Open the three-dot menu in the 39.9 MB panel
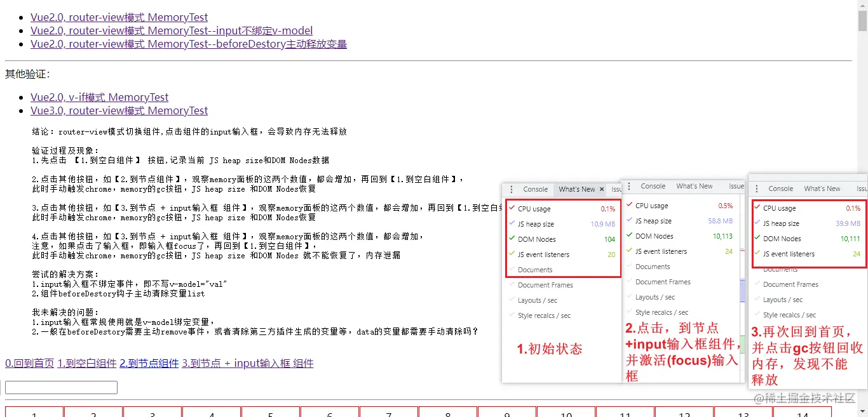Viewport: 868px width, 417px height. (x=756, y=189)
